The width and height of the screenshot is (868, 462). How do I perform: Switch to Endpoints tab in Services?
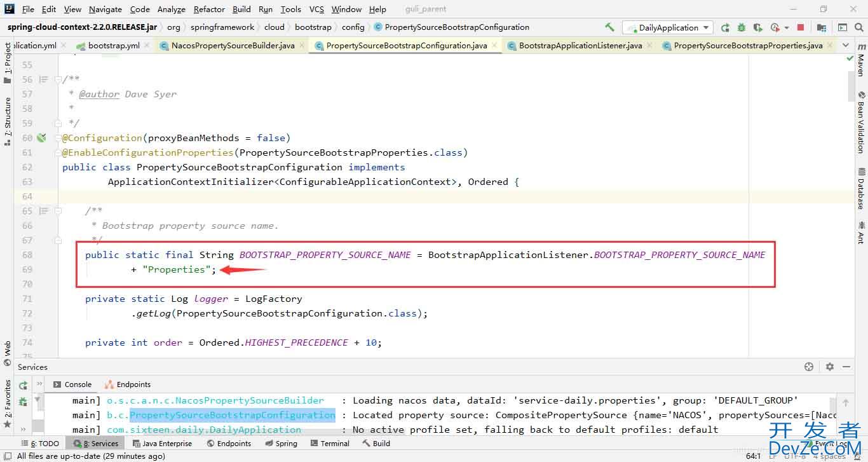(x=128, y=384)
